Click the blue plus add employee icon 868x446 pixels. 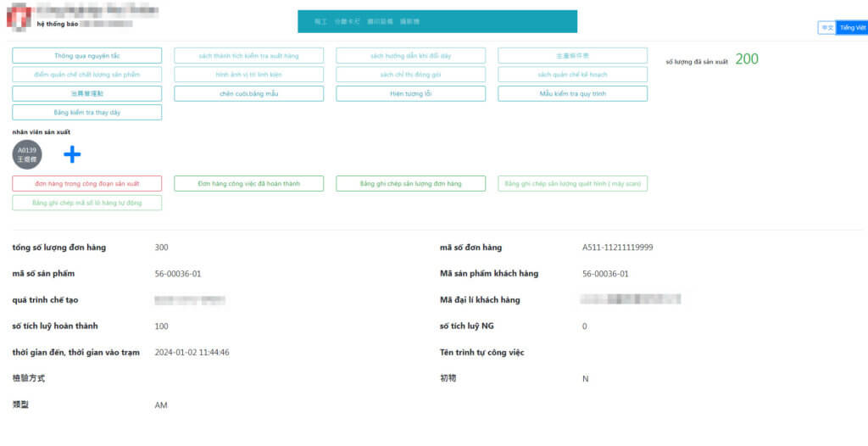tap(72, 154)
